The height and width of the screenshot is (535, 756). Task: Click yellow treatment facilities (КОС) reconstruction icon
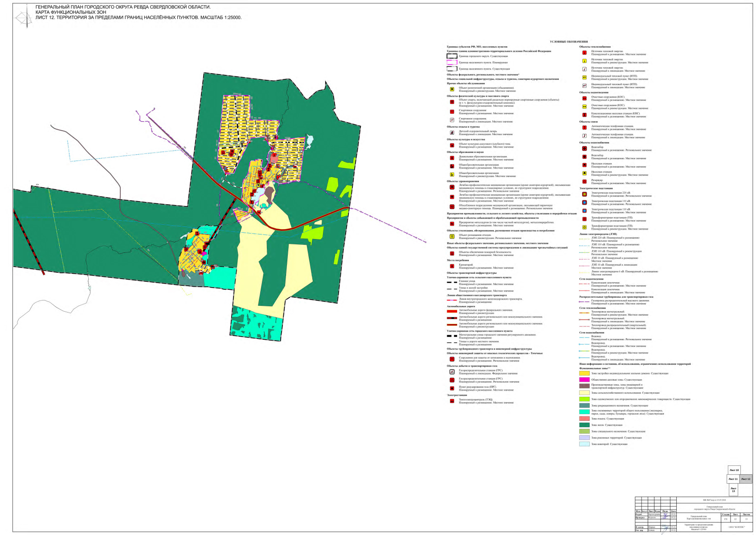click(x=584, y=107)
